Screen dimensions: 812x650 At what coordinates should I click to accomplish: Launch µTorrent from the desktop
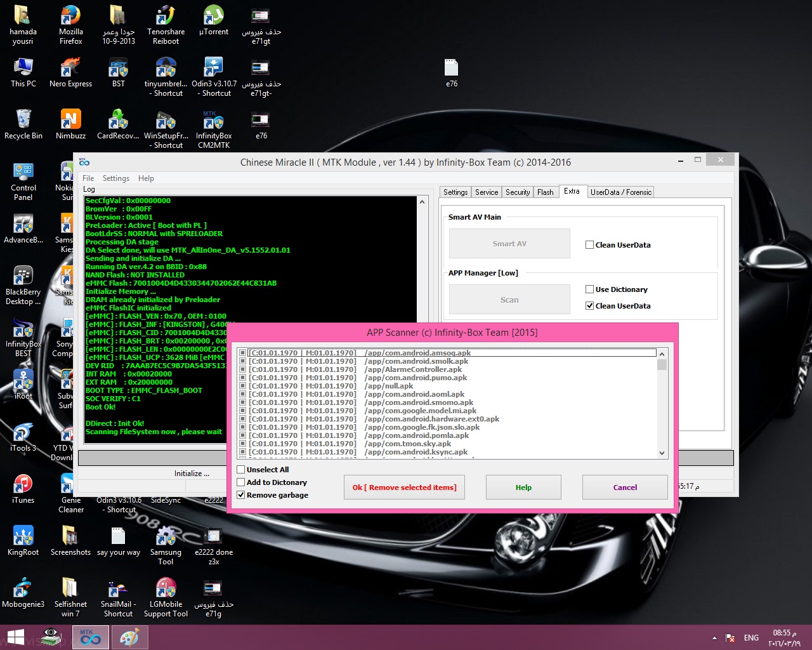click(x=214, y=21)
